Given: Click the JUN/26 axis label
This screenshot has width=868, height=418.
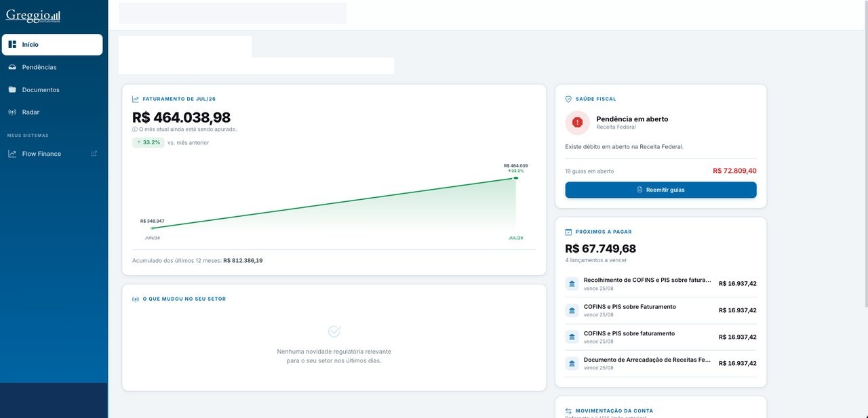Looking at the screenshot, I should pyautogui.click(x=152, y=238).
